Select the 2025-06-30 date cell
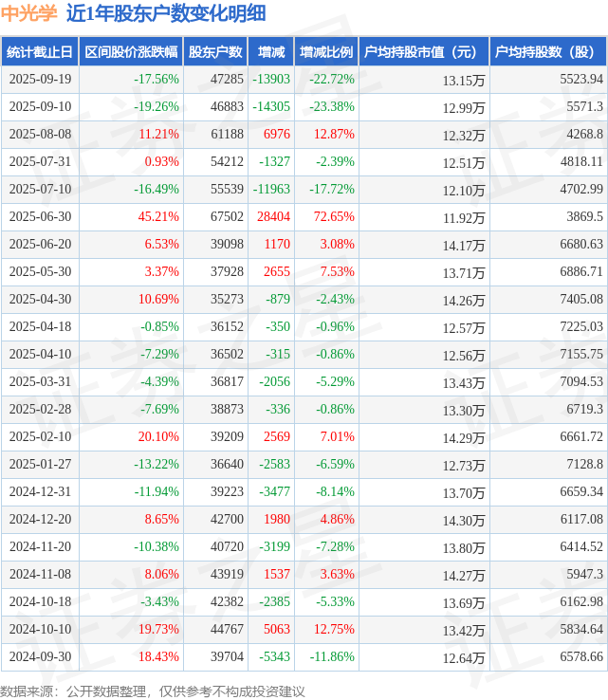The width and height of the screenshot is (608, 700). click(x=39, y=217)
